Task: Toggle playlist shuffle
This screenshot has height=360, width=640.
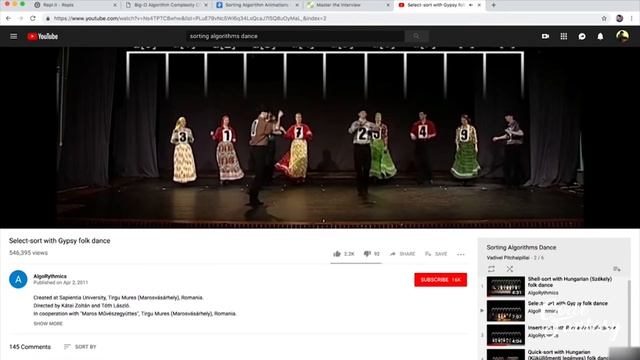Action: tap(510, 269)
